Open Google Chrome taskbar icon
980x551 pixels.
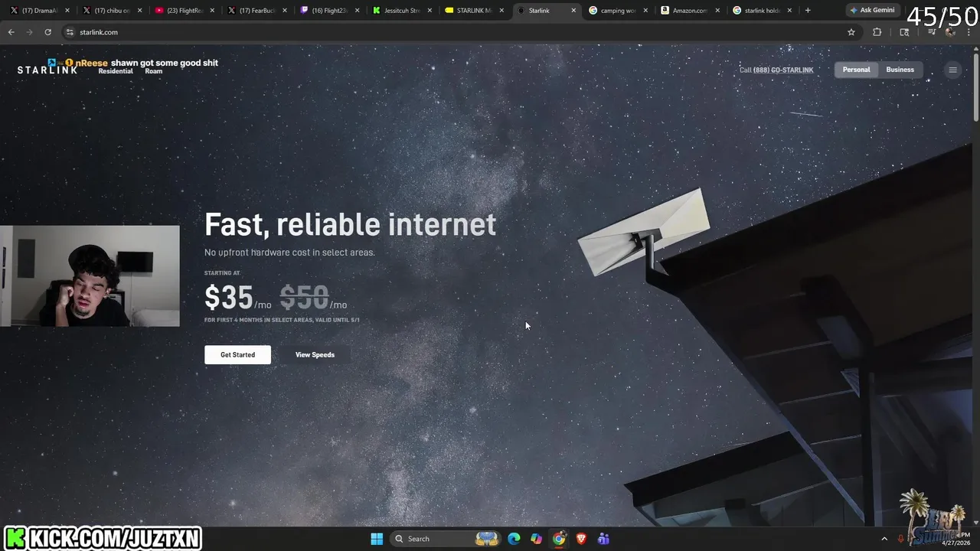559,539
